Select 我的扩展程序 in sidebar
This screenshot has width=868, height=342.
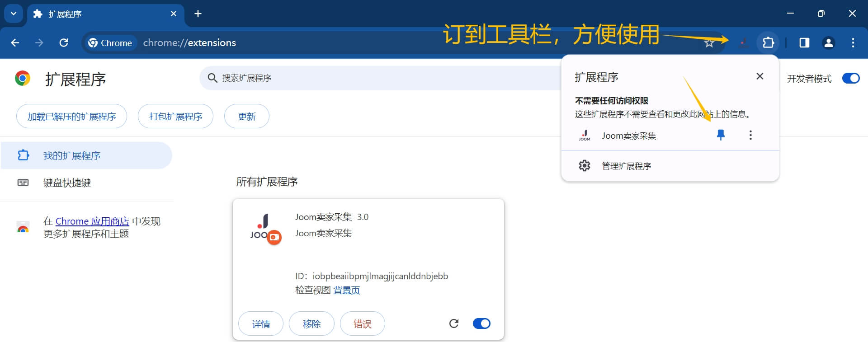[86, 155]
